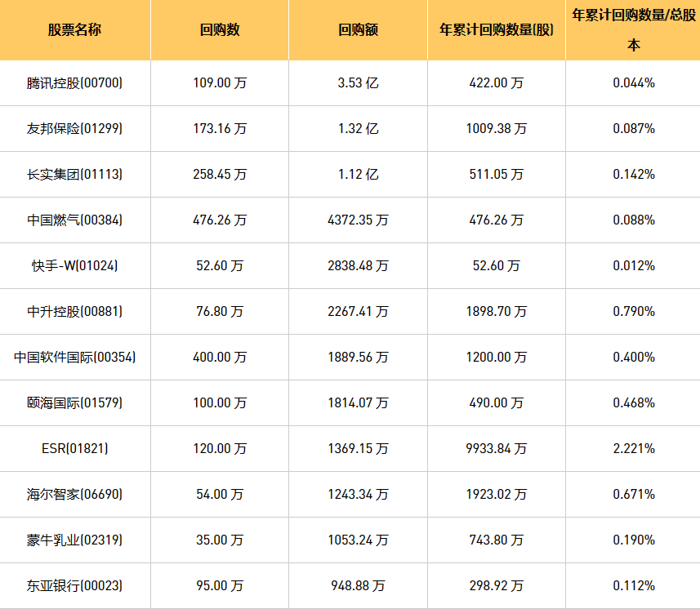Select the 9933.84 万 cumulative quantity cell
700x609 pixels.
click(x=496, y=448)
